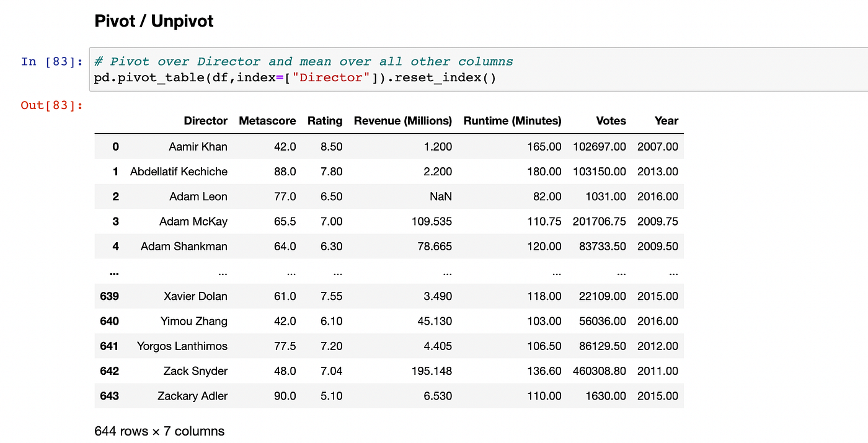Select the Year column header
The height and width of the screenshot is (443, 868).
click(666, 121)
